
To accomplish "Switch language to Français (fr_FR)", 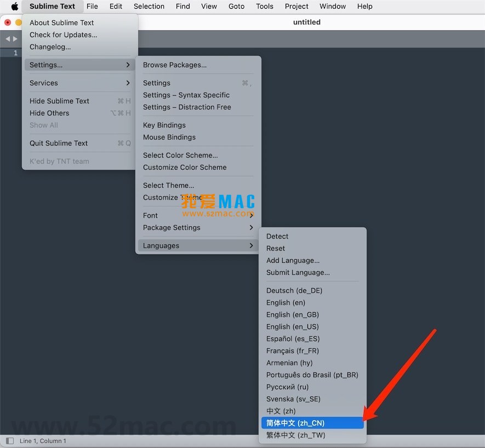I will [312, 351].
